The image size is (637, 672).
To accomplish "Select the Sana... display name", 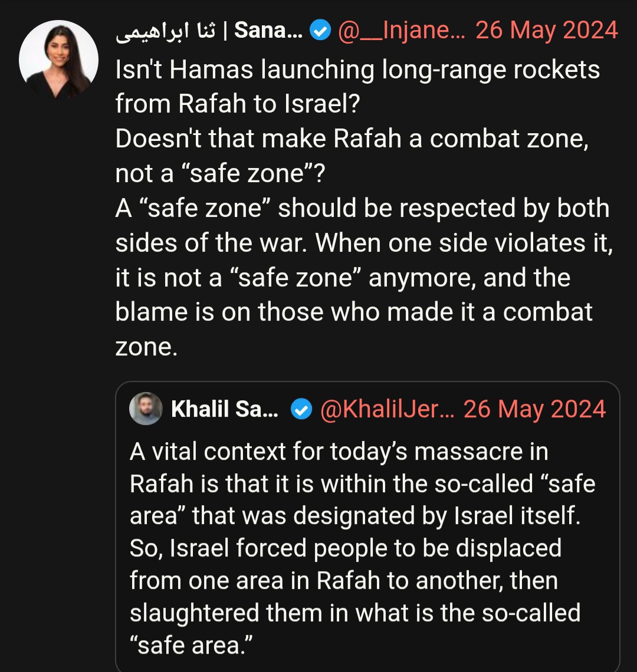I will coord(268,31).
